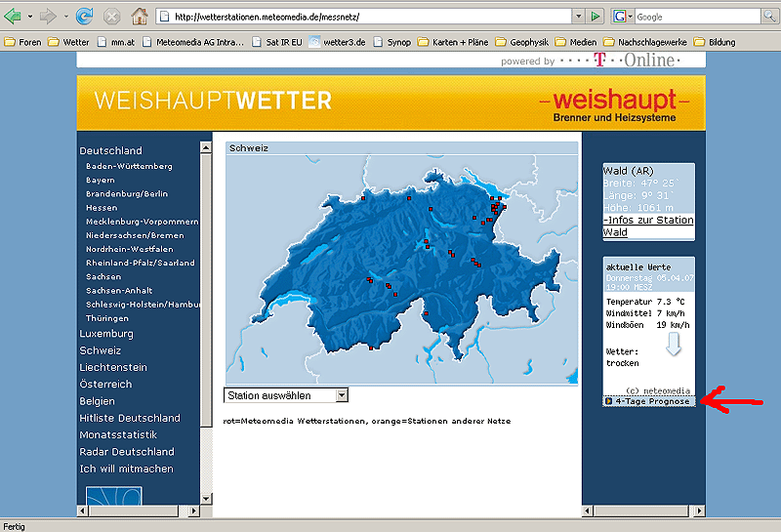Select Hessen in the sidebar
This screenshot has width=781, height=532.
102,208
